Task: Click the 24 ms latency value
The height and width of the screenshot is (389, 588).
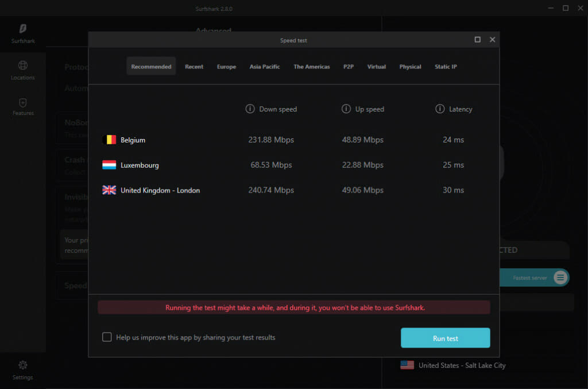Action: (453, 140)
